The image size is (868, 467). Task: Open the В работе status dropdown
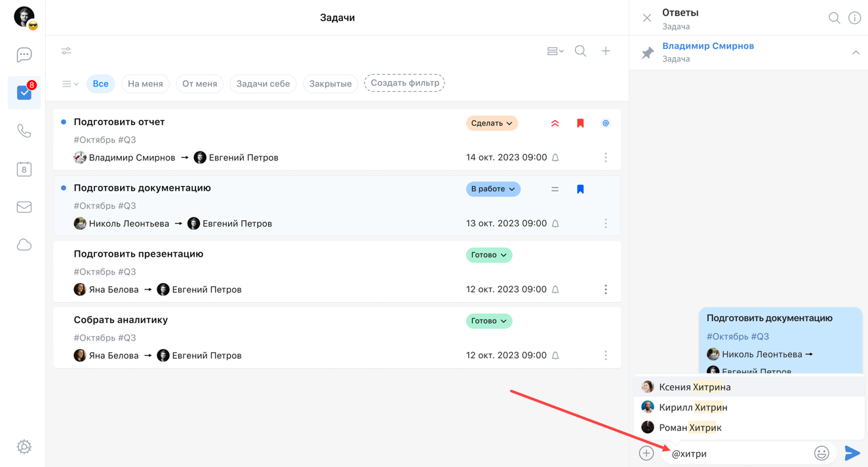[493, 189]
